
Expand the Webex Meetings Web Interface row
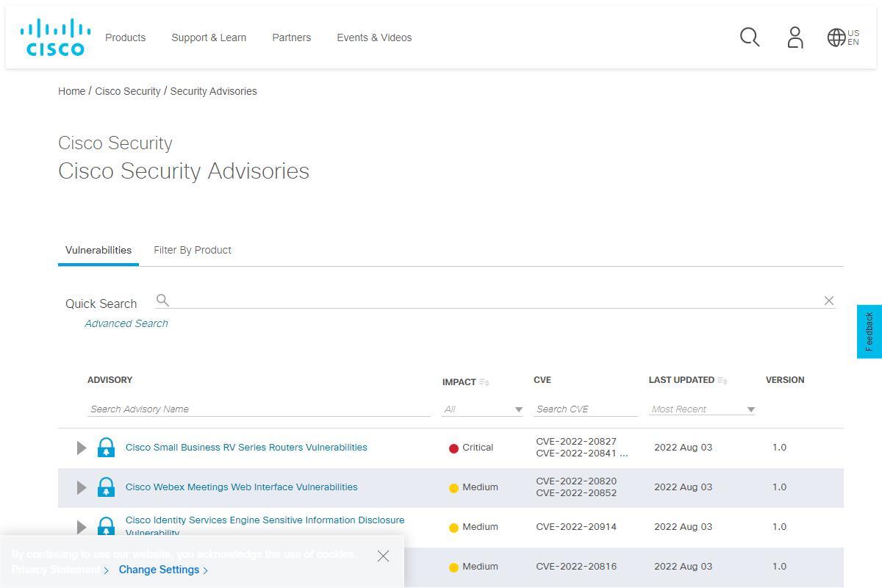(82, 487)
